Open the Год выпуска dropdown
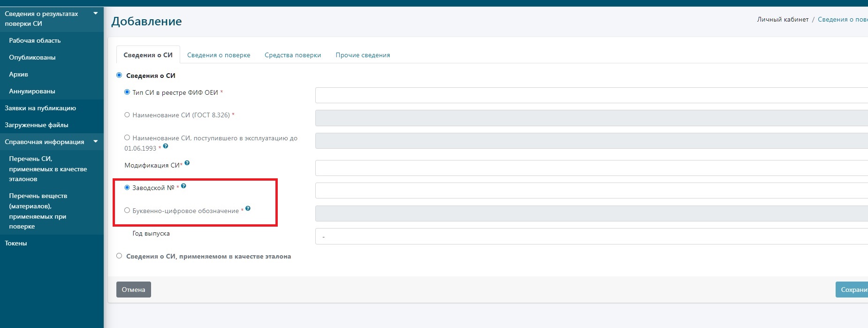The image size is (868, 328). (591, 236)
